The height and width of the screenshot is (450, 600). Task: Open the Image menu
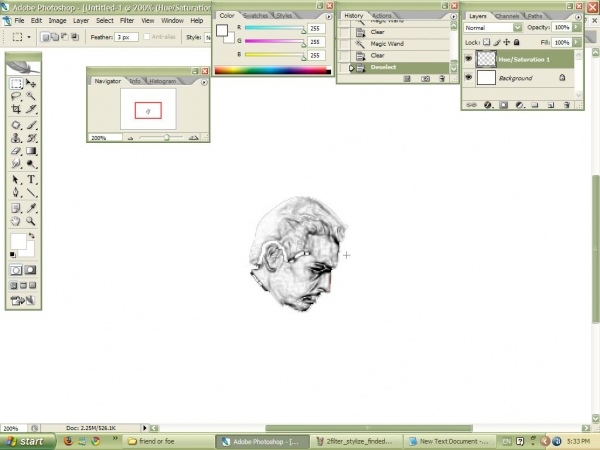coord(57,21)
